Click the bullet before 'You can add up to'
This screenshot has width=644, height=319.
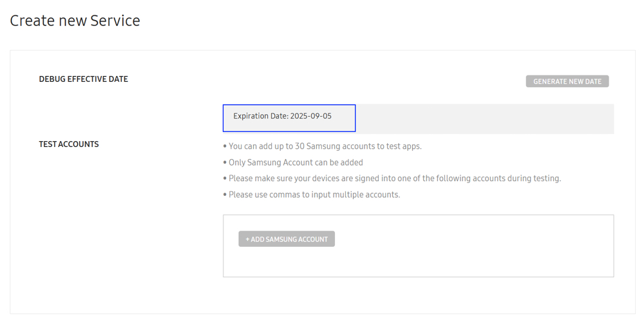coord(225,146)
